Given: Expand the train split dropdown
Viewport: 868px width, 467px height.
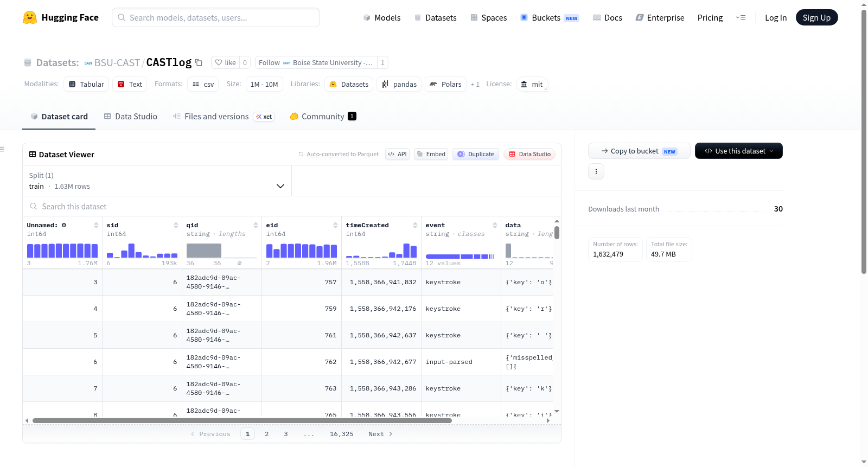Looking at the screenshot, I should click(x=157, y=181).
